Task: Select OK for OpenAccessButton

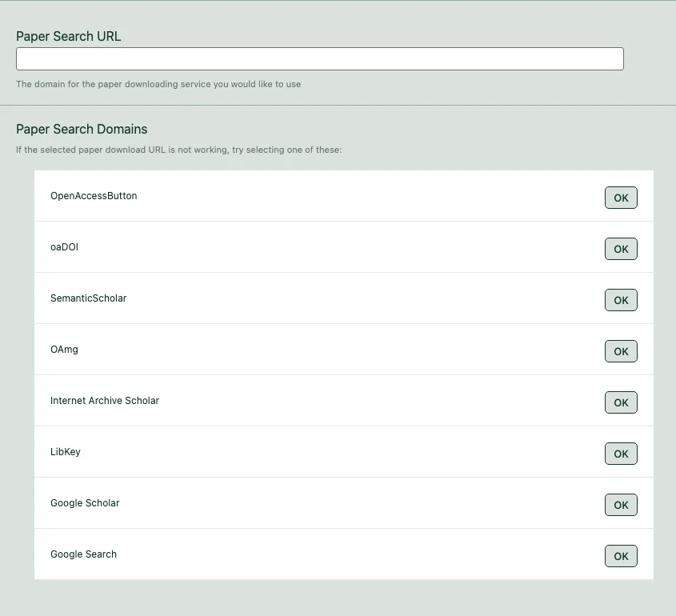Action: click(621, 198)
